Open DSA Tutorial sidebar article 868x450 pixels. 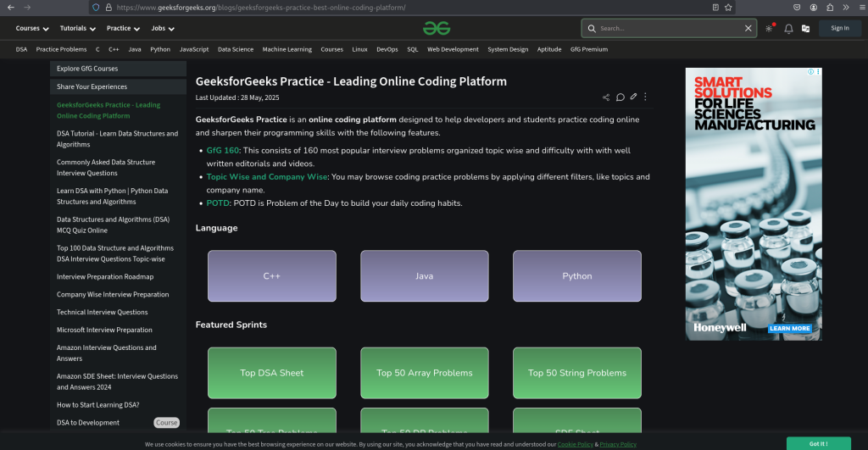(117, 139)
